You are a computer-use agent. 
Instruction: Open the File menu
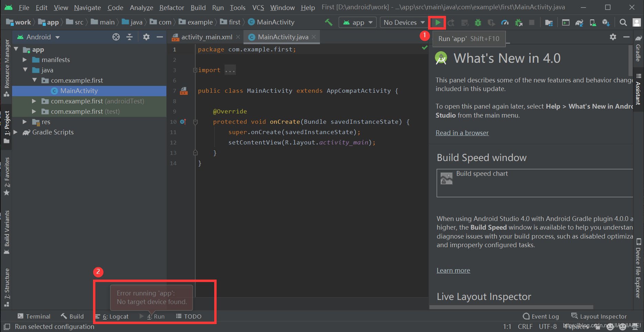coord(24,8)
